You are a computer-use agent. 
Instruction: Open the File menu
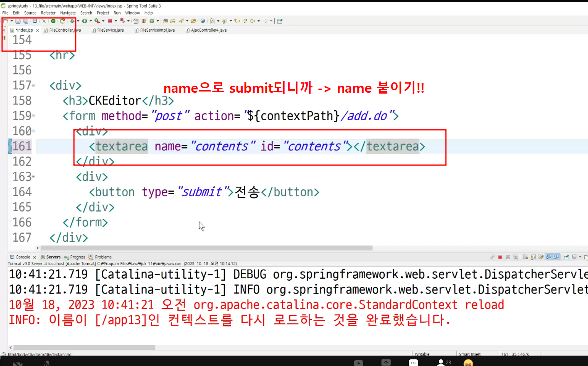pos(5,13)
